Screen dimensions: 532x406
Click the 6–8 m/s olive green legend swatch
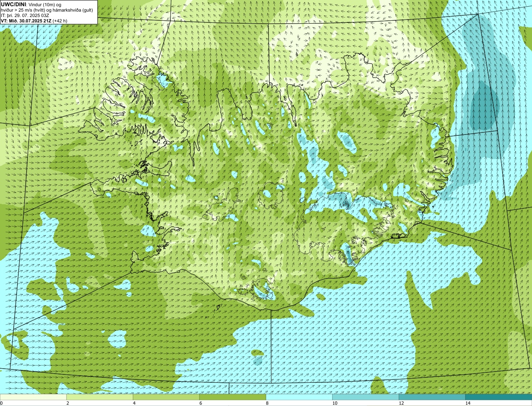pos(233,397)
